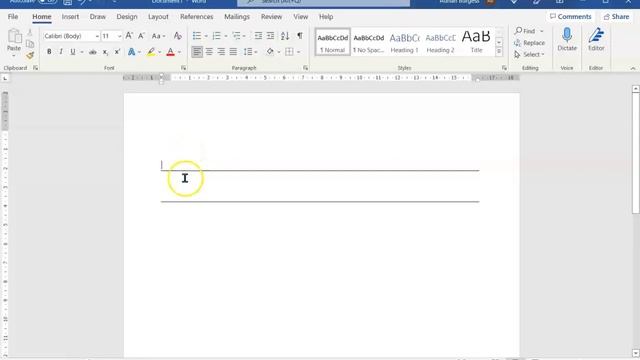Apply the yellow text highlight color

(151, 52)
